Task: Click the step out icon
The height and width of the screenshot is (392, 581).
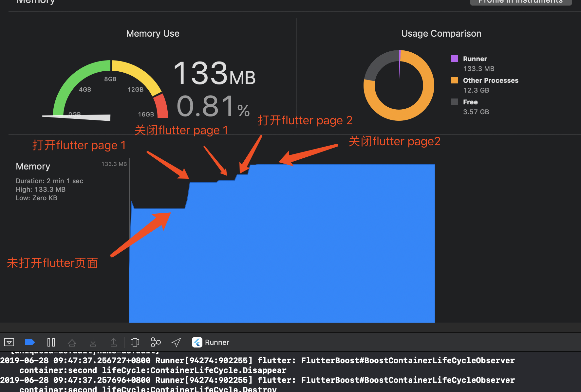Action: (x=114, y=342)
